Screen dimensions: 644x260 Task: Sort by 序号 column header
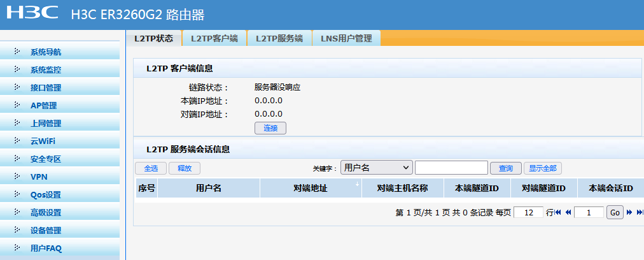coord(146,189)
